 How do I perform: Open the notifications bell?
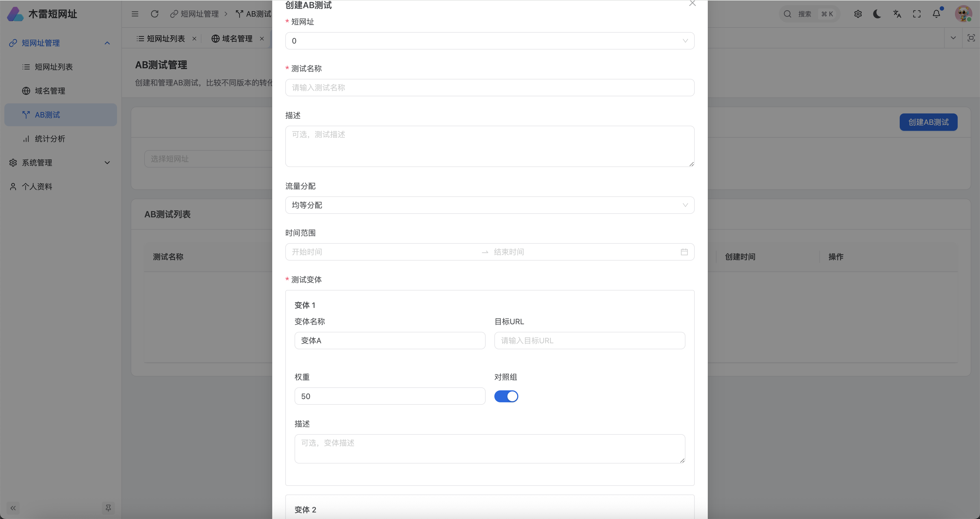point(936,14)
